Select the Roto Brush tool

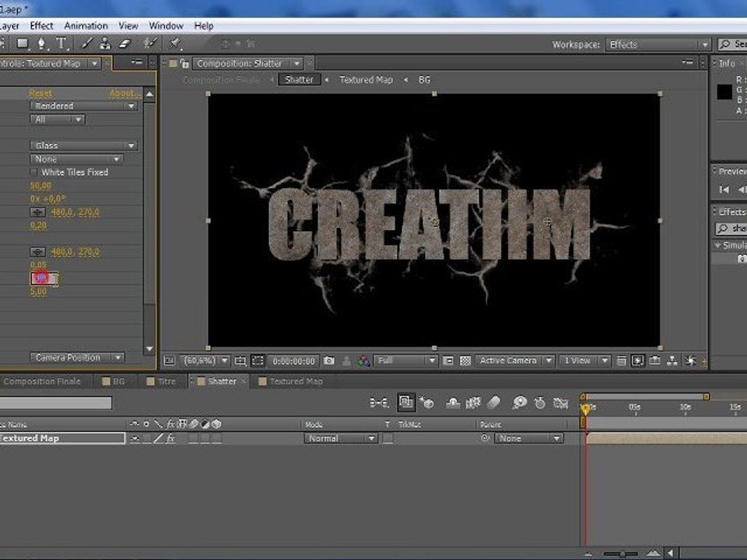tap(150, 44)
